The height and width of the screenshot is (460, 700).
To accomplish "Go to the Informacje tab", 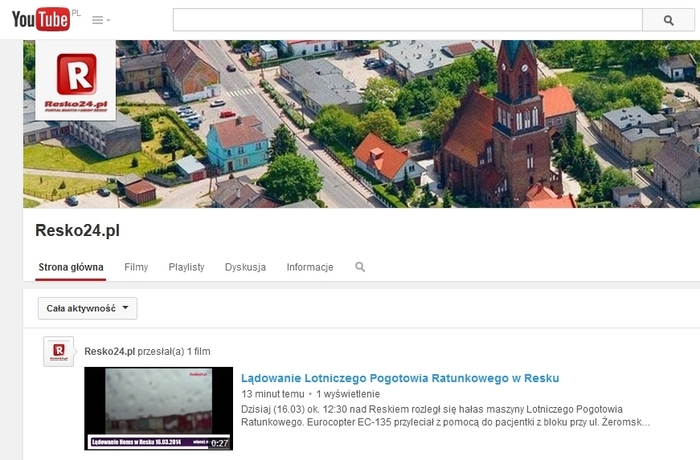I will (310, 267).
